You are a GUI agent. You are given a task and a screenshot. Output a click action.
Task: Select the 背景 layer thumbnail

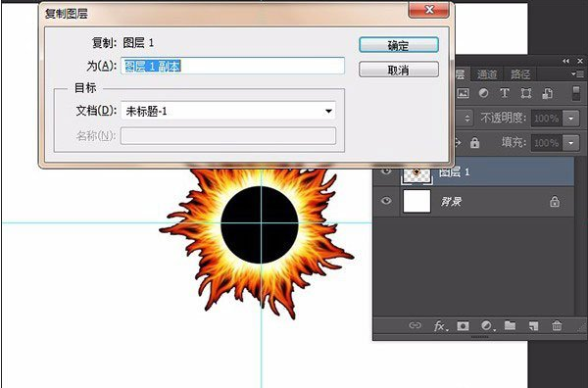(416, 201)
